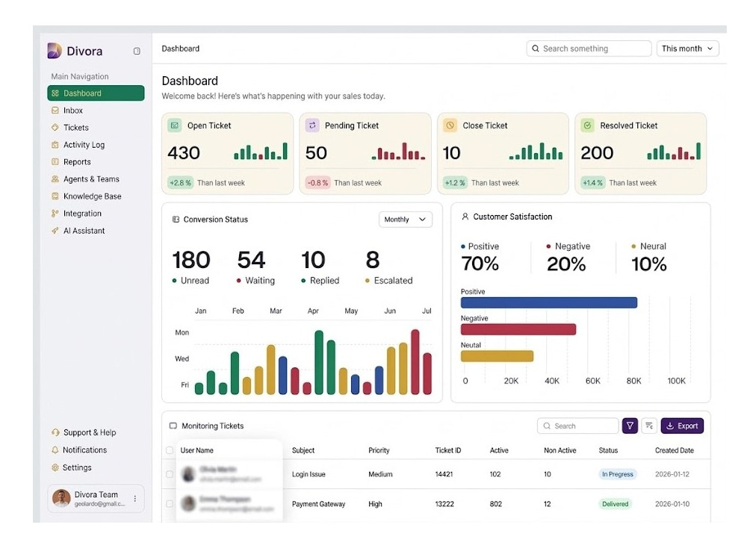The image size is (747, 560).
Task: Open Reports from the sidebar
Action: coord(96,162)
